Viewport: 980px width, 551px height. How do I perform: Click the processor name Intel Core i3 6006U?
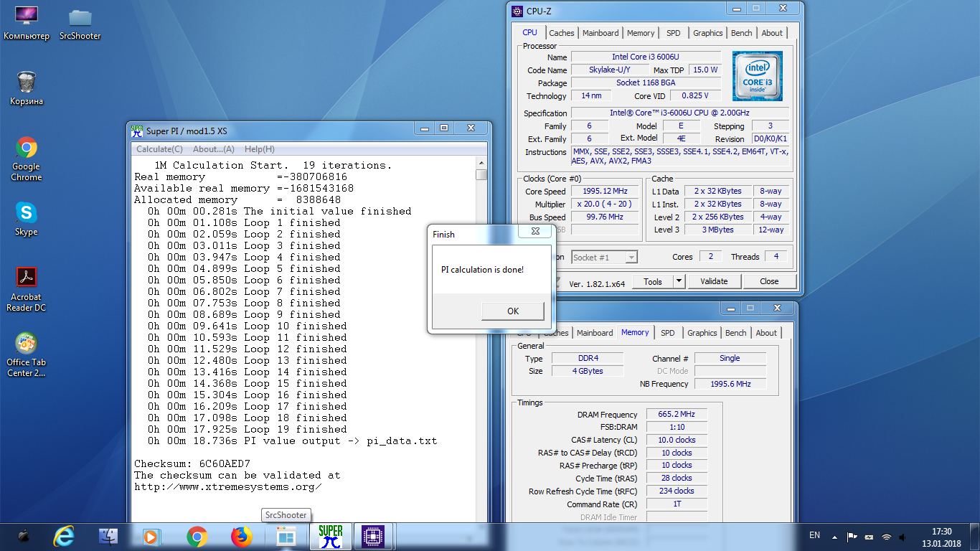coord(646,57)
